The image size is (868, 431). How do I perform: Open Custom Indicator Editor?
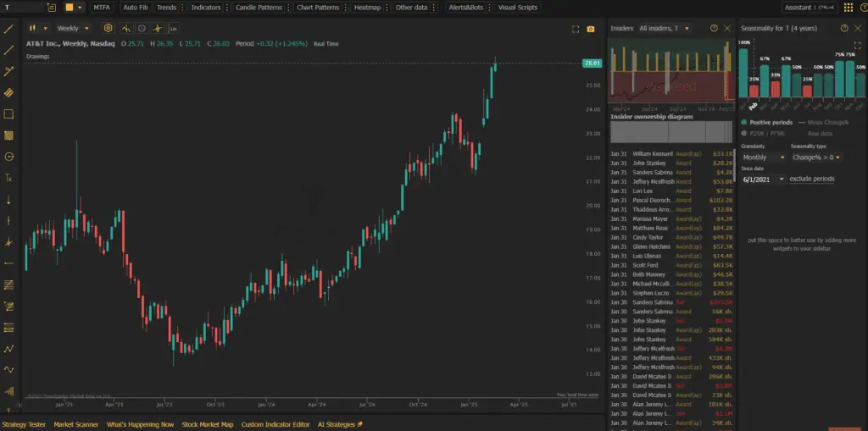275,424
